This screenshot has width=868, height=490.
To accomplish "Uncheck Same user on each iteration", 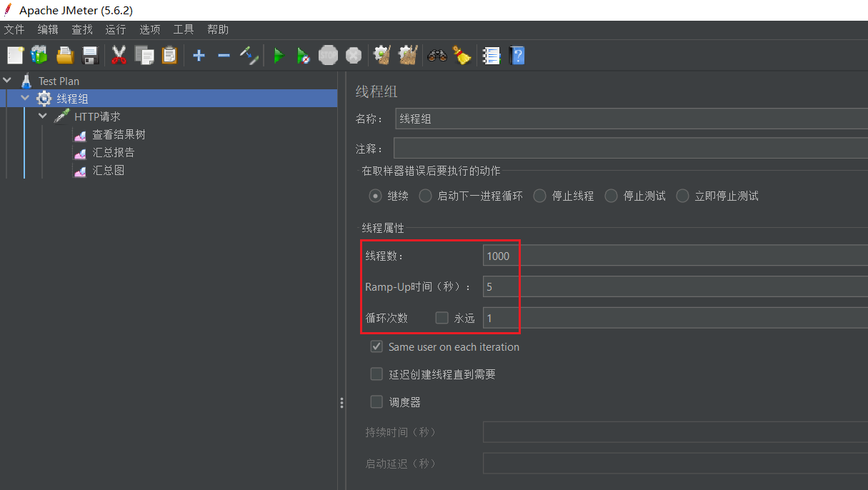I will click(376, 346).
